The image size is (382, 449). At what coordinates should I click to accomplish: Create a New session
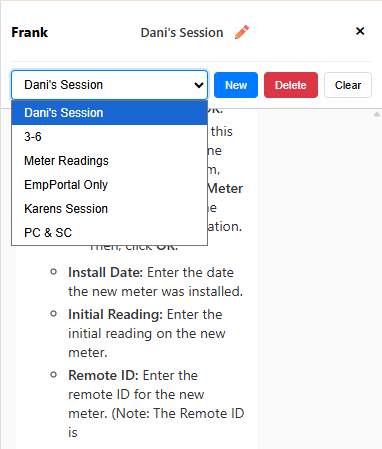point(236,85)
